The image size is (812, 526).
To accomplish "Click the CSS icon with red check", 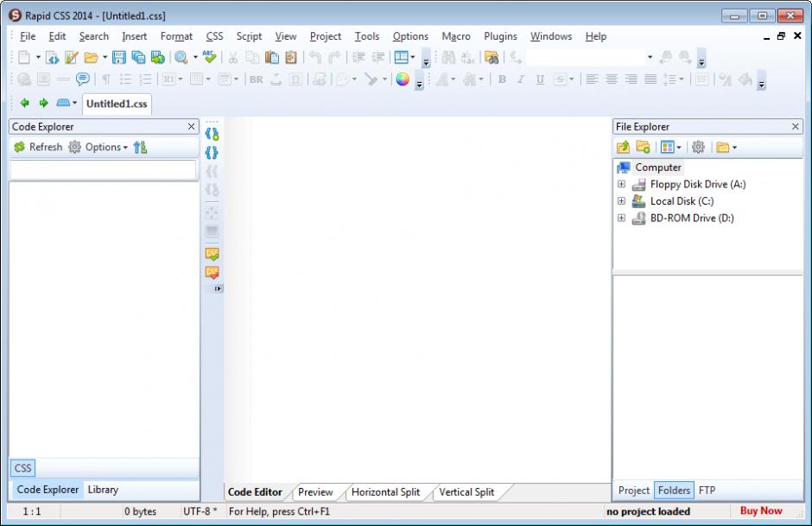I will [212, 272].
